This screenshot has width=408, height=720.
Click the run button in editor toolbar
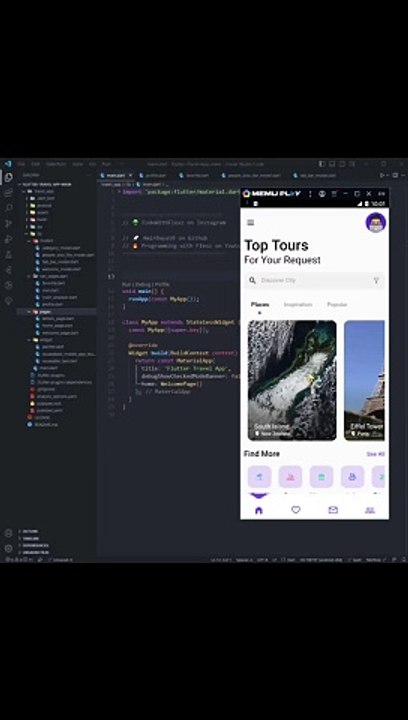[x=382, y=175]
